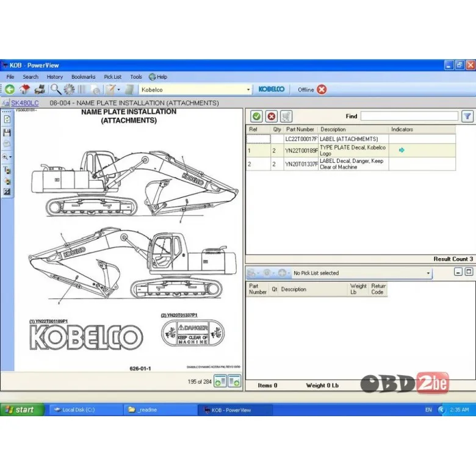476x476 pixels.
Task: Select row LABEL Decal, Danger, Keep Clear
Action: click(351, 164)
